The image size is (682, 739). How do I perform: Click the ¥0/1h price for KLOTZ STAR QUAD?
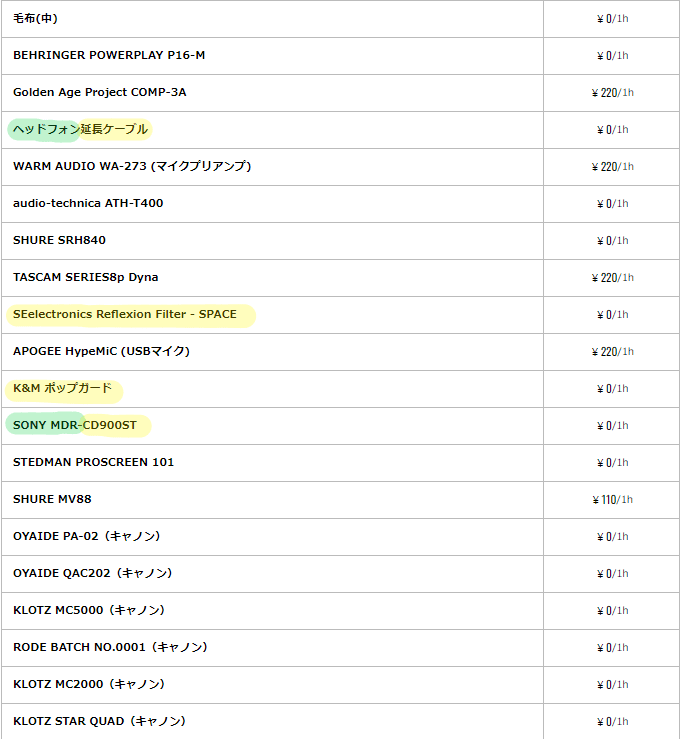click(x=613, y=722)
